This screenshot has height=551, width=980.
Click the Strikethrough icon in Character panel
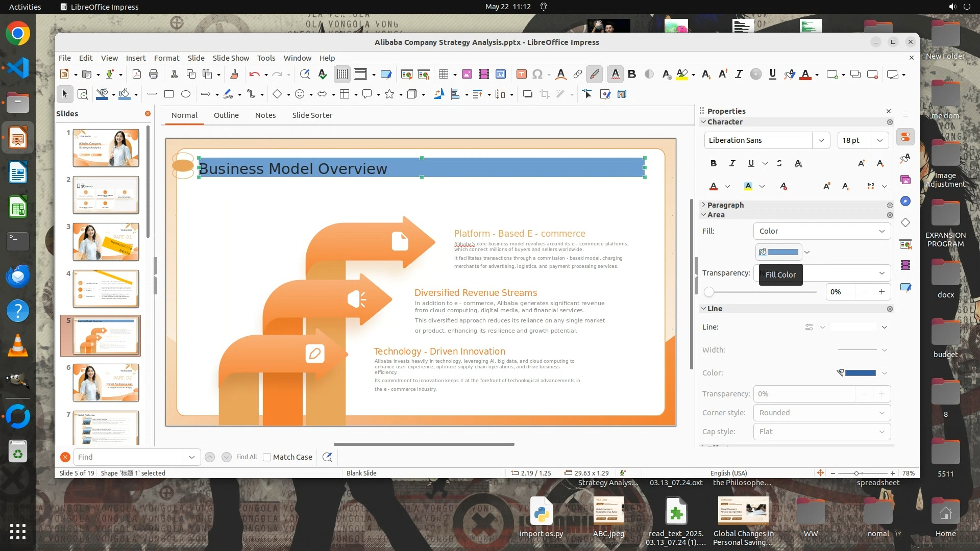coord(779,163)
